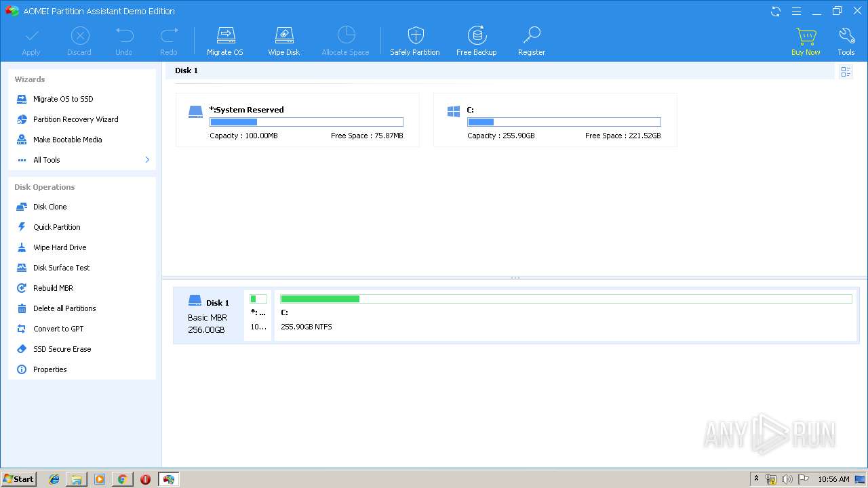Click Allocate Space in the toolbar
Screen dimensions: 868x488
[346, 41]
